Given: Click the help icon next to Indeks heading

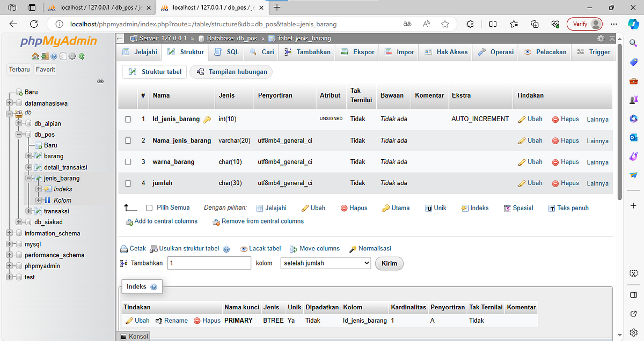Looking at the screenshot, I should (x=153, y=287).
